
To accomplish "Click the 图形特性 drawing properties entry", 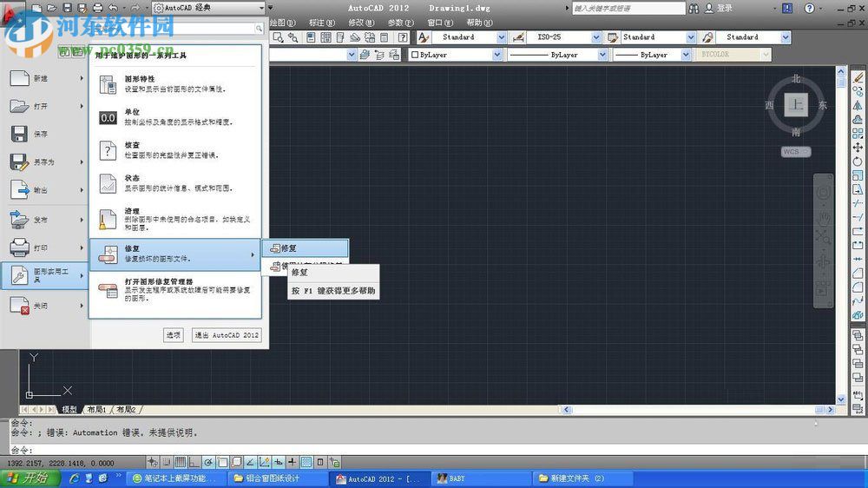I will click(x=175, y=83).
